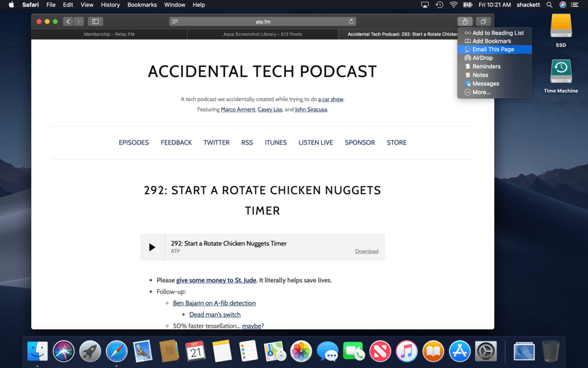Open the SPONSOR nav link
Image resolution: width=588 pixels, height=368 pixels.
click(360, 142)
